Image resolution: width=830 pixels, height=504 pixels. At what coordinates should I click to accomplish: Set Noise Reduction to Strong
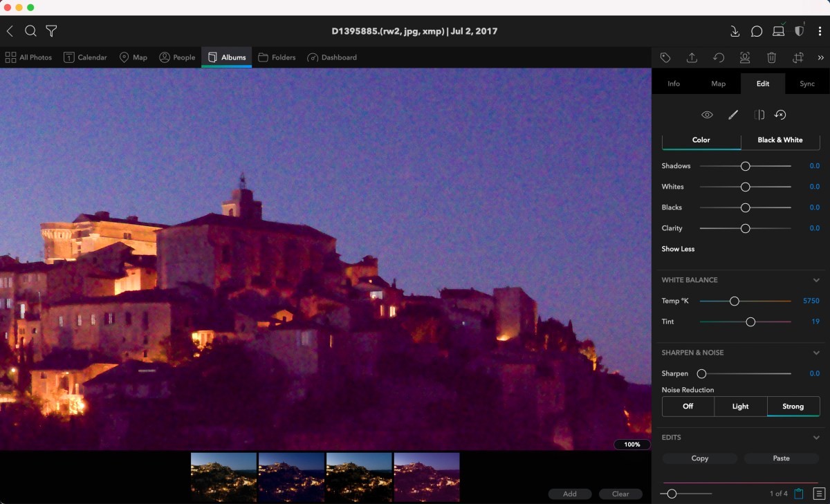coord(793,407)
